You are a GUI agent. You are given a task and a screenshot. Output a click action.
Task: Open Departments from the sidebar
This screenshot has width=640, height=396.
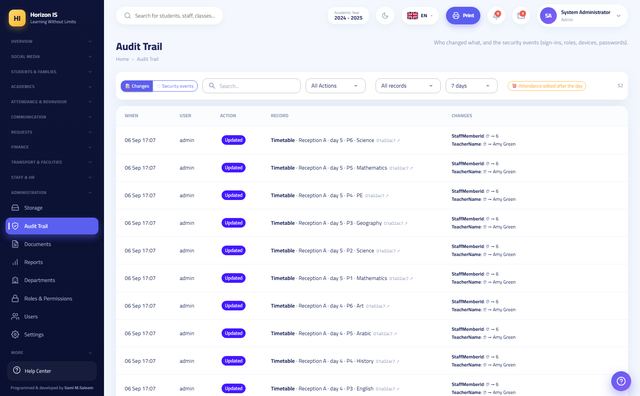point(52,280)
